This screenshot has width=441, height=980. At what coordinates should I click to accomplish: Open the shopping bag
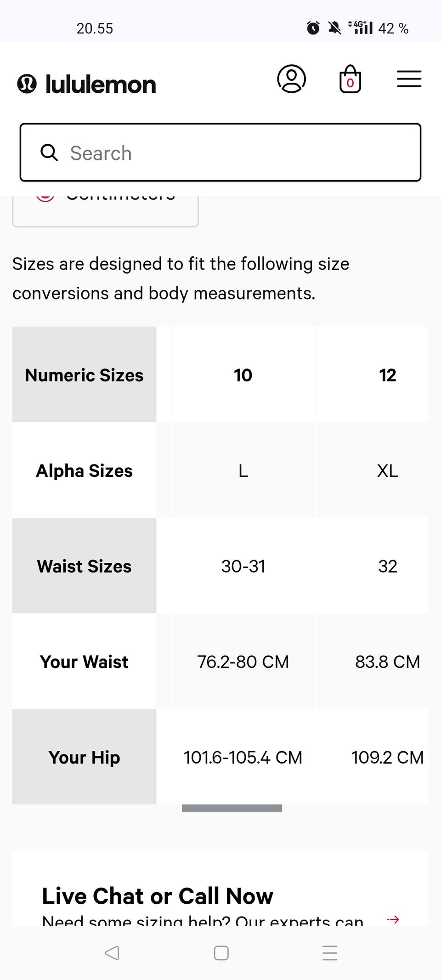[x=350, y=79]
